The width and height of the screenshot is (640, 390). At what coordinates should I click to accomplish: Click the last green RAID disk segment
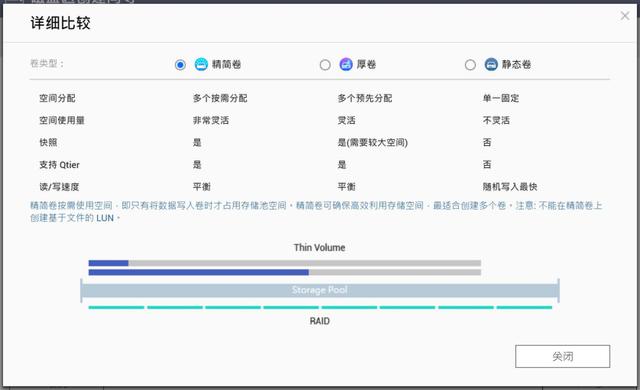[x=524, y=307]
